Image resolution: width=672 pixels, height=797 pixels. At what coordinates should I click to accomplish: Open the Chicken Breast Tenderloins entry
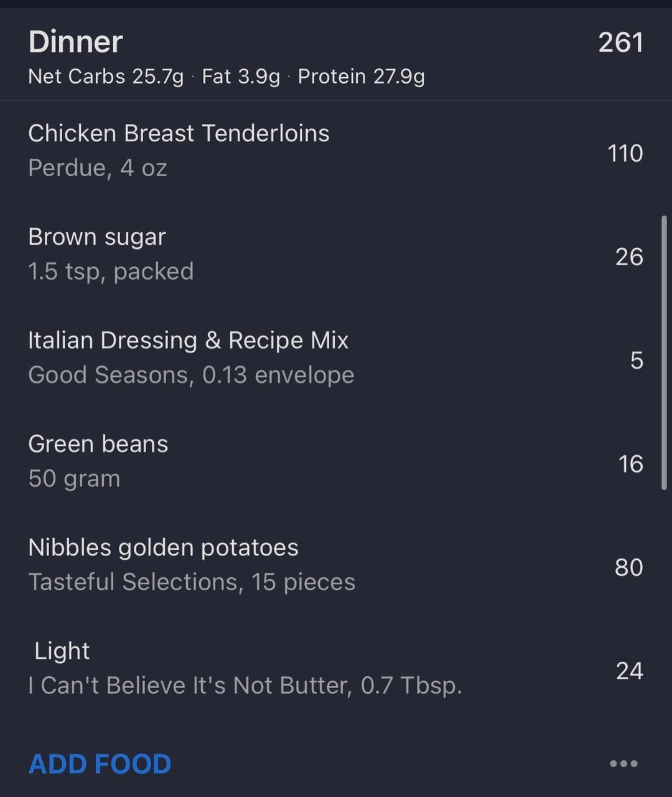[179, 133]
